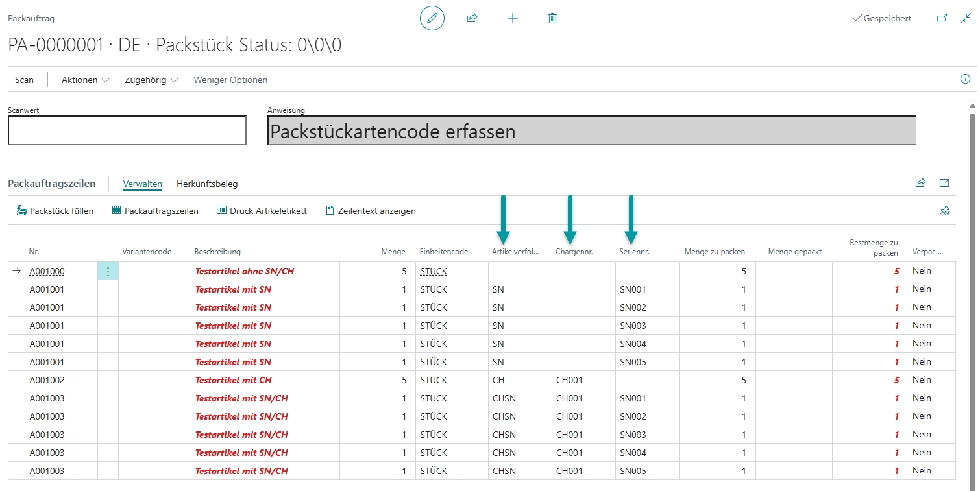This screenshot has height=491, width=980.
Task: Click Weniger Optionen link
Action: coord(230,80)
